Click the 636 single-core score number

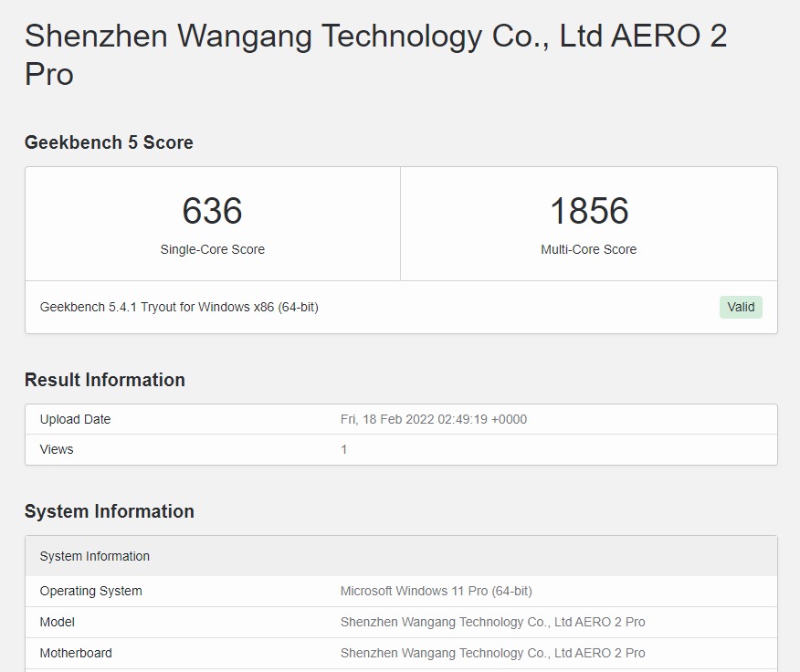click(212, 211)
